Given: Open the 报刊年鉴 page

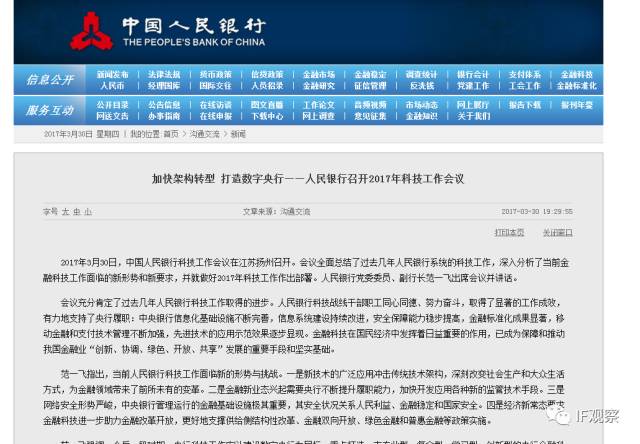Looking at the screenshot, I should 576,105.
